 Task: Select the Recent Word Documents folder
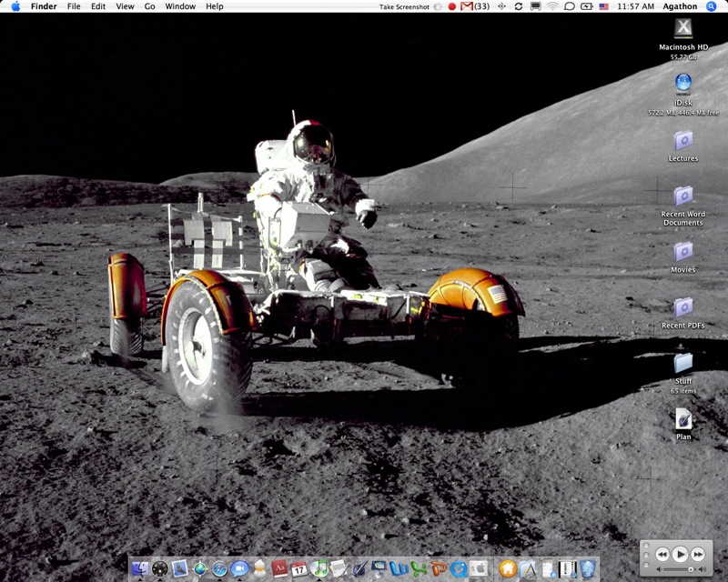tap(683, 196)
